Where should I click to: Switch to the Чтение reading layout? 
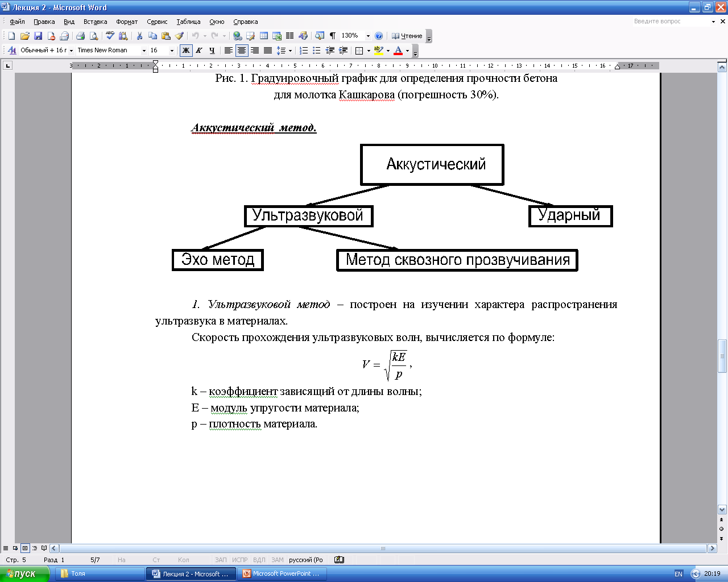click(407, 36)
